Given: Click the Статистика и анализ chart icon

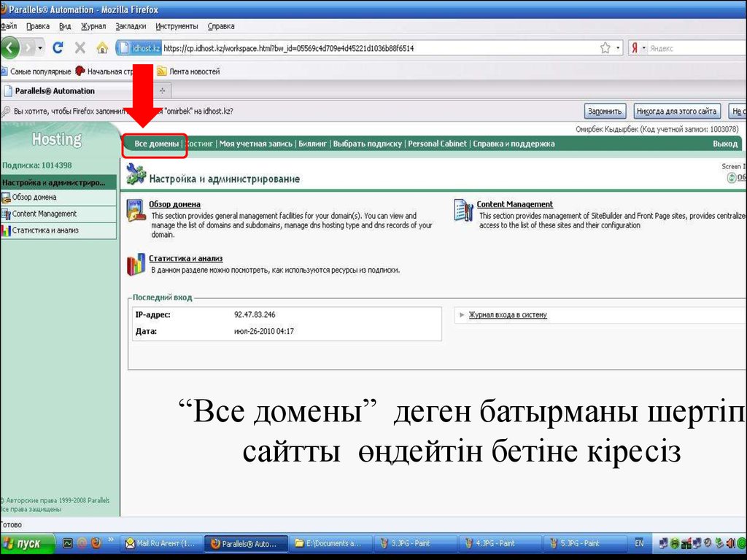Looking at the screenshot, I should [x=136, y=264].
